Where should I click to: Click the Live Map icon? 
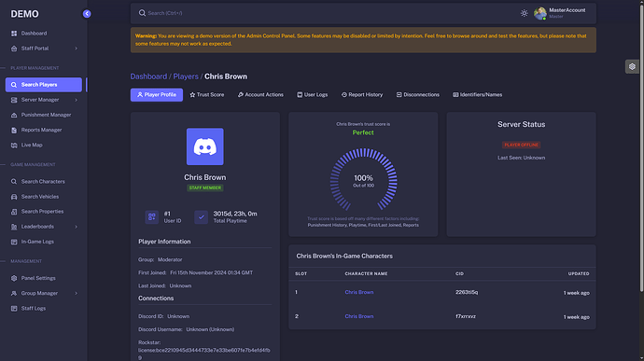[x=14, y=145]
